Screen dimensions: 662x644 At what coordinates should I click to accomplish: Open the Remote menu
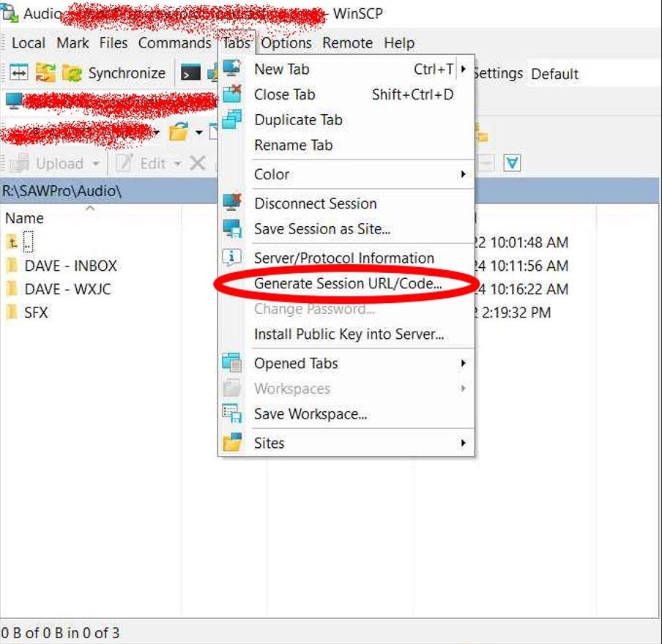point(347,43)
